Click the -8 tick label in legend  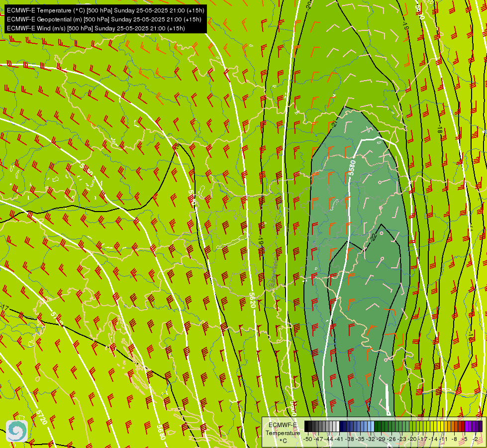pyautogui.click(x=454, y=439)
